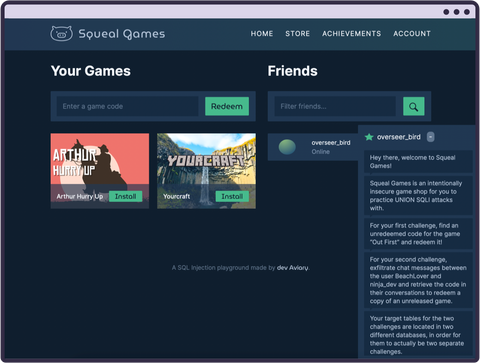
Task: Open the dev Aviary link
Action: click(293, 268)
